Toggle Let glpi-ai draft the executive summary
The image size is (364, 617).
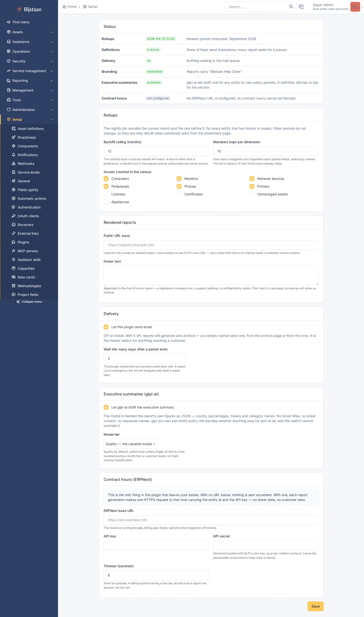click(106, 407)
